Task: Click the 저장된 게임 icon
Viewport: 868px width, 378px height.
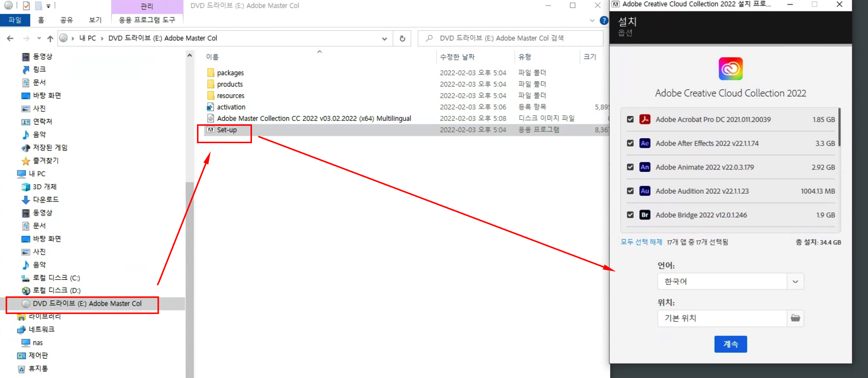Action: (26, 148)
